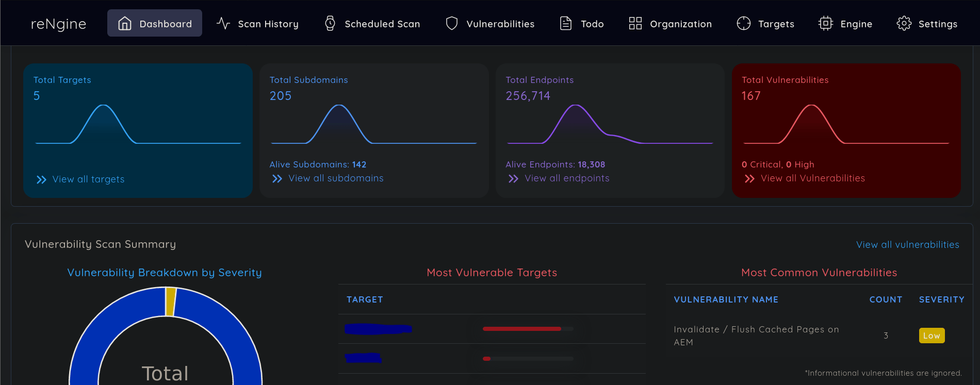980x385 pixels.
Task: Click the second redacted target name
Action: [363, 358]
